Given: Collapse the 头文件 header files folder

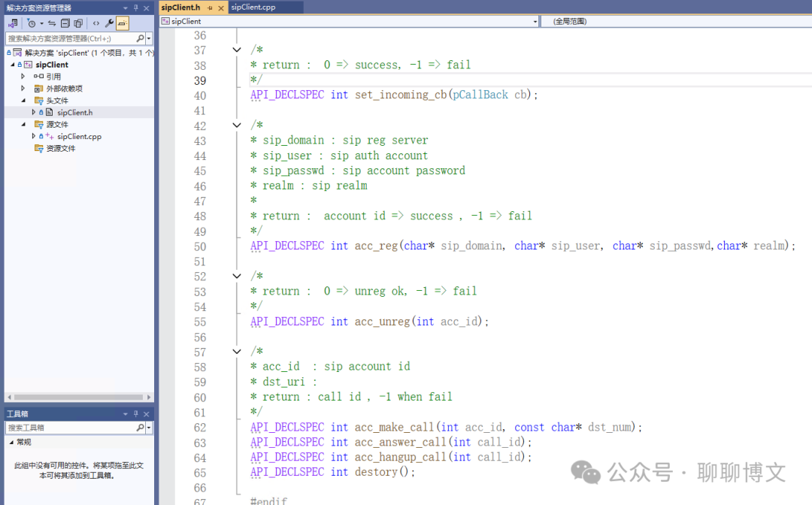Looking at the screenshot, I should tap(23, 100).
